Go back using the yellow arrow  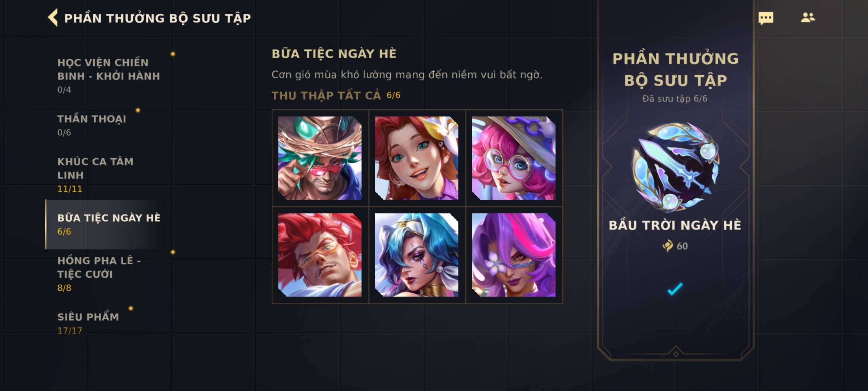[x=53, y=18]
